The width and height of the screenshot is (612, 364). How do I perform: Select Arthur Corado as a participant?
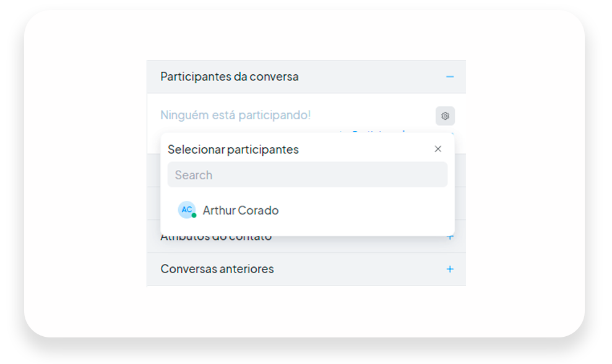241,211
